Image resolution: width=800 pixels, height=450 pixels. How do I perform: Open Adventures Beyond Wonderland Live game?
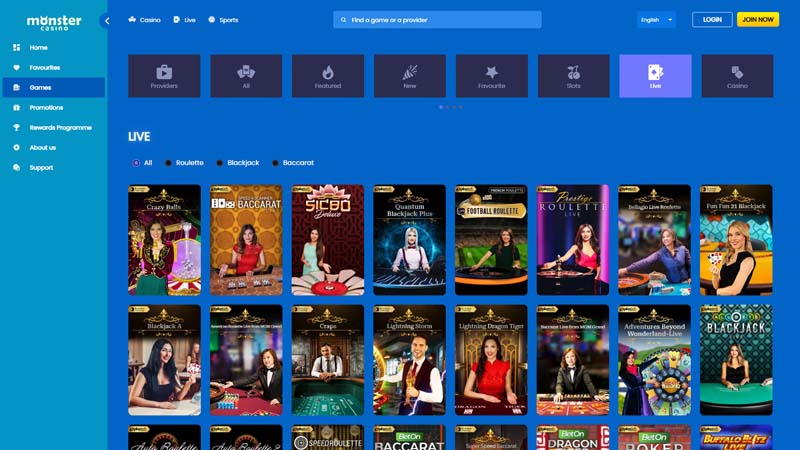click(x=654, y=360)
